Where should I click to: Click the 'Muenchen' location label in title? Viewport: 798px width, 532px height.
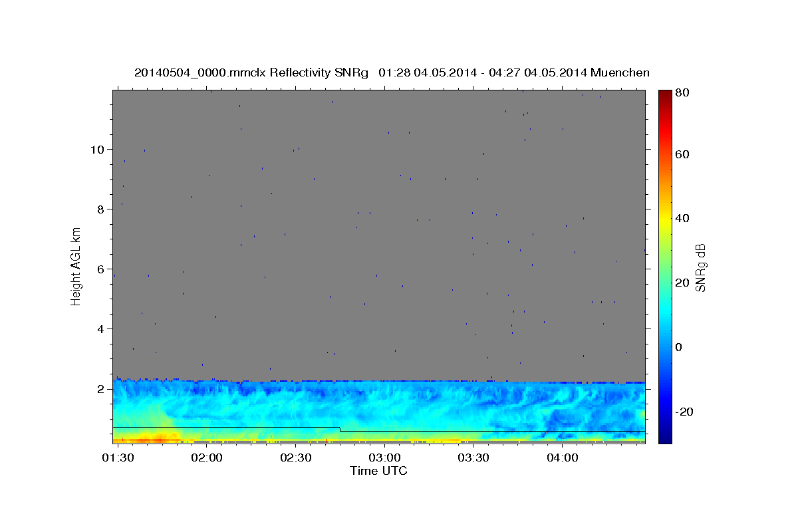click(620, 72)
